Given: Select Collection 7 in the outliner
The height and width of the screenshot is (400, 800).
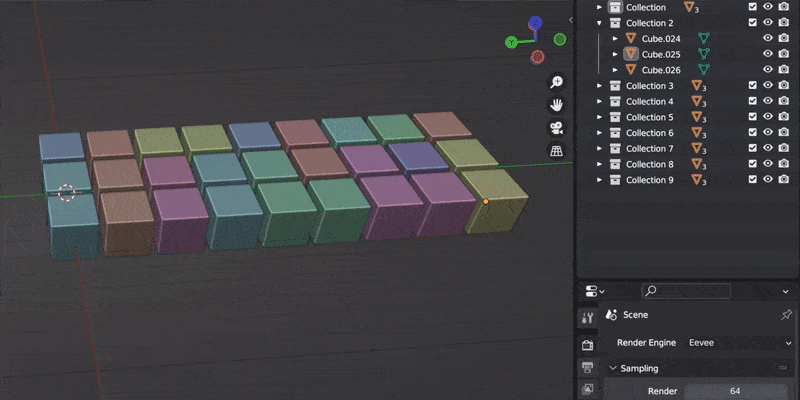Looking at the screenshot, I should click(649, 149).
